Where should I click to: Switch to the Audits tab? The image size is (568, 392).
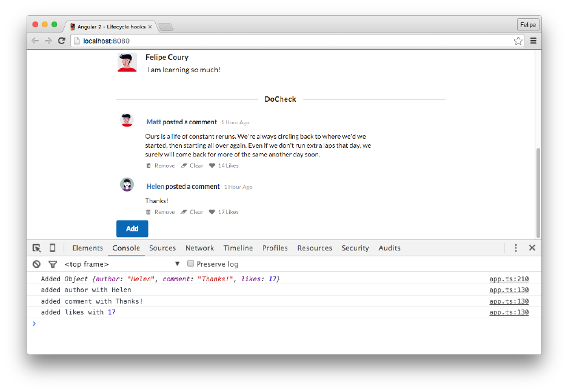click(x=389, y=248)
